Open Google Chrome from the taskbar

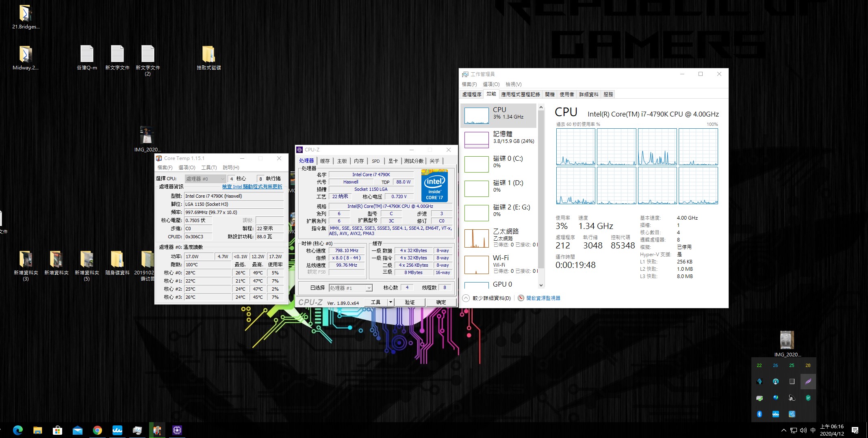[x=98, y=430]
